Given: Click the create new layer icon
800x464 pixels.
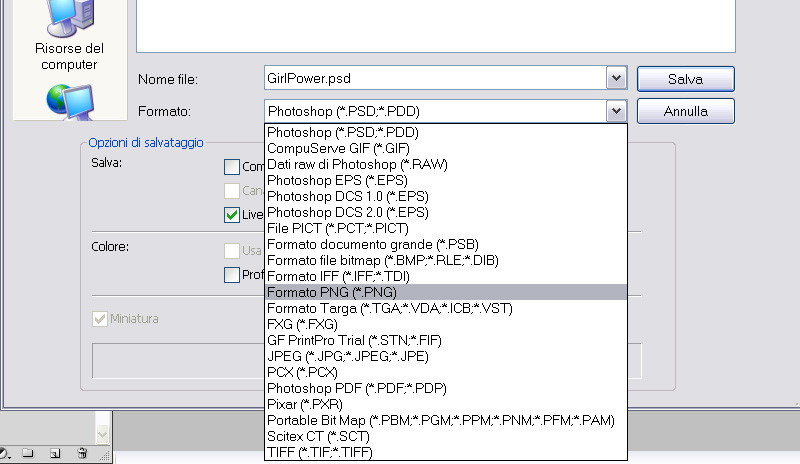Looking at the screenshot, I should tap(56, 453).
